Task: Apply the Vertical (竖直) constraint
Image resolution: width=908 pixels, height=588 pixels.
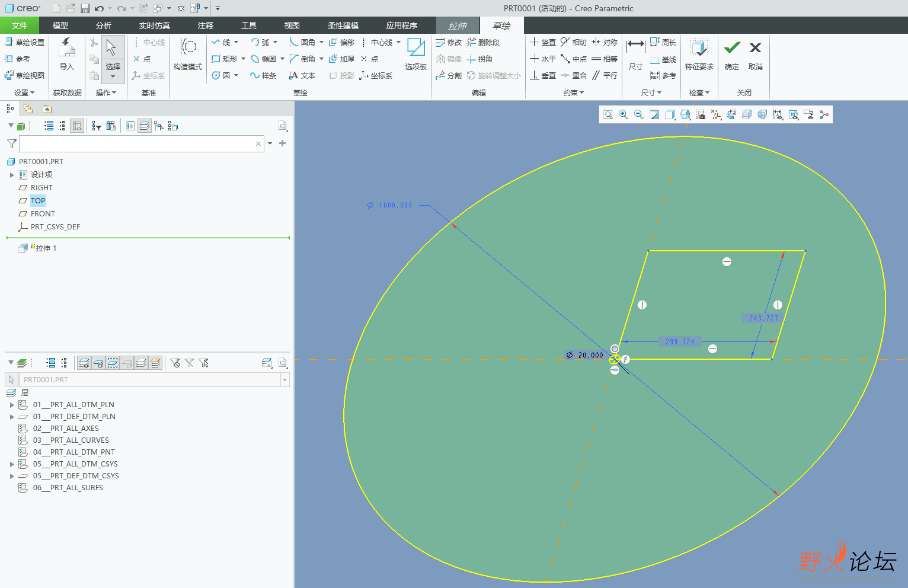Action: tap(542, 42)
